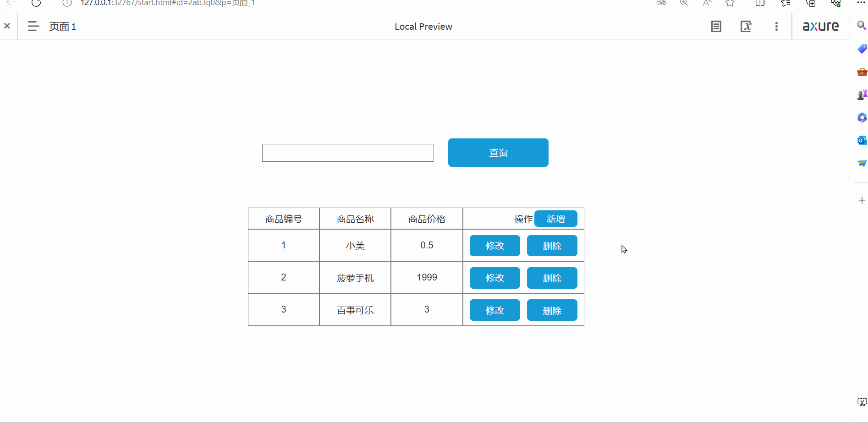Click the 查询 search button
868x423 pixels.
pyautogui.click(x=498, y=153)
